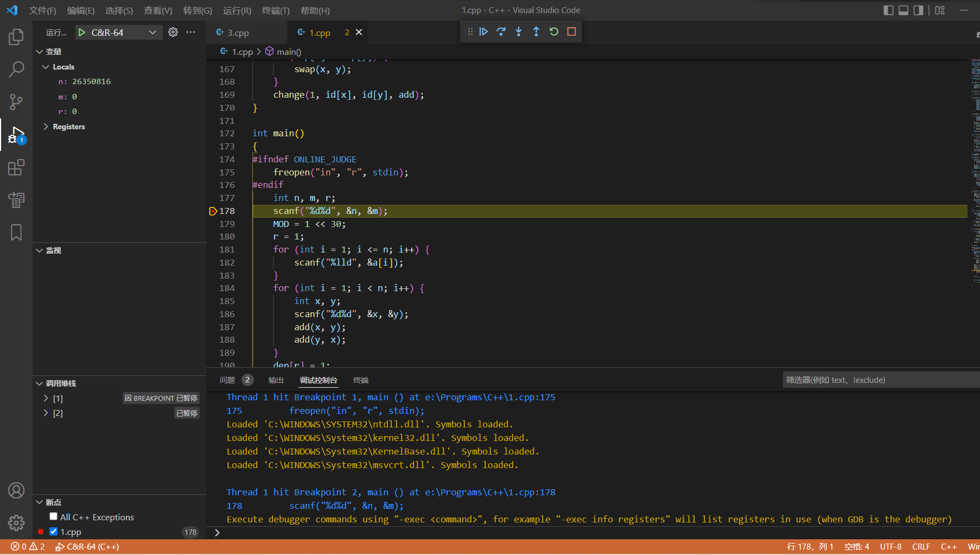Step out in the debug toolbar
Screen dimensions: 980x555
point(536,31)
